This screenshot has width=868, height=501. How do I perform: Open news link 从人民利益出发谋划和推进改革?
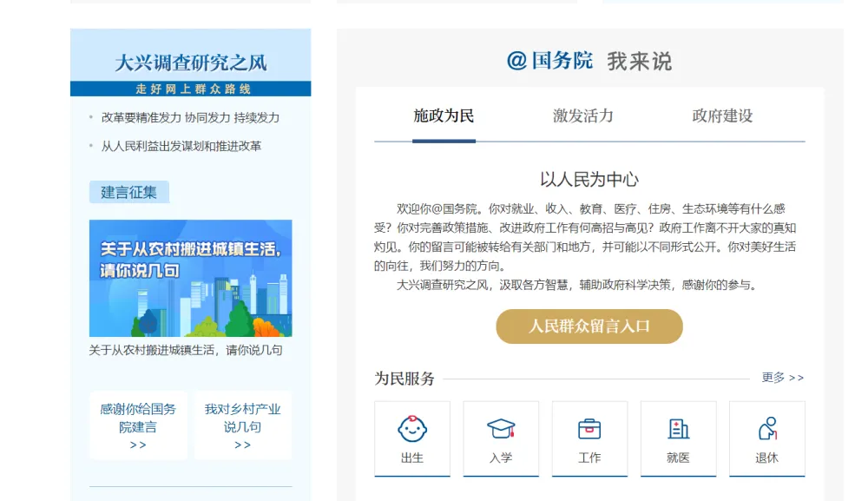click(x=181, y=146)
